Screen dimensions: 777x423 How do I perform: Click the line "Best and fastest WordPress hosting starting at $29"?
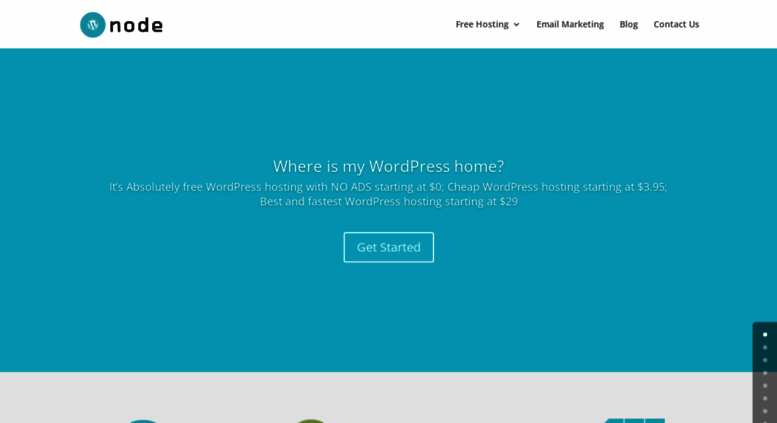click(388, 202)
